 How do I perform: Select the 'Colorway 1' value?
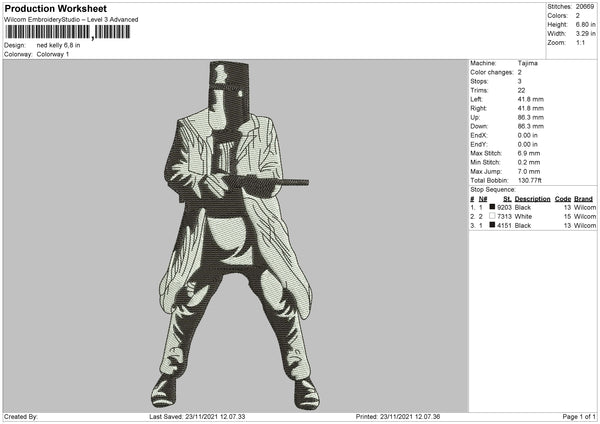click(x=53, y=54)
